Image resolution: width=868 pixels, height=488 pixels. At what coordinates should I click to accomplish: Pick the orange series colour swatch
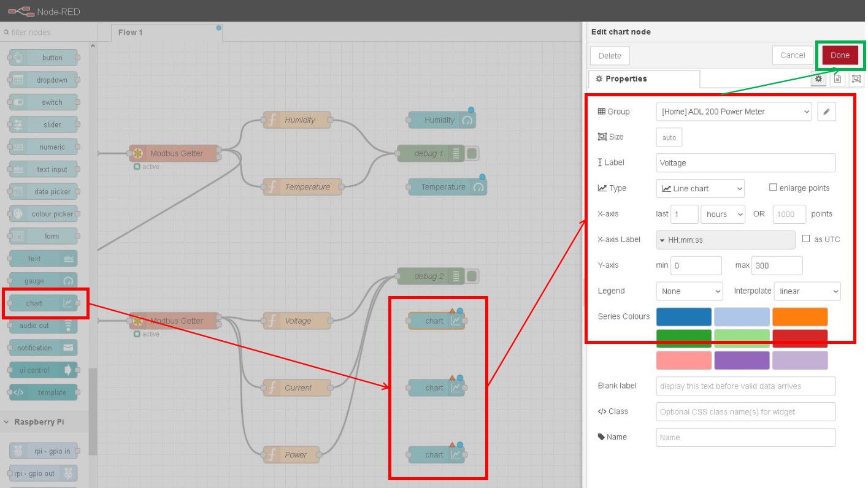[800, 317]
